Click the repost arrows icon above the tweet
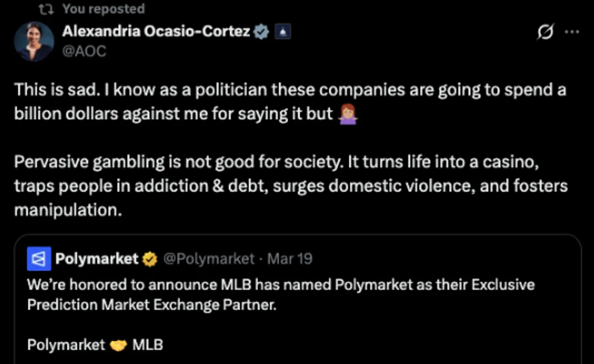The image size is (594, 364). coord(50,9)
